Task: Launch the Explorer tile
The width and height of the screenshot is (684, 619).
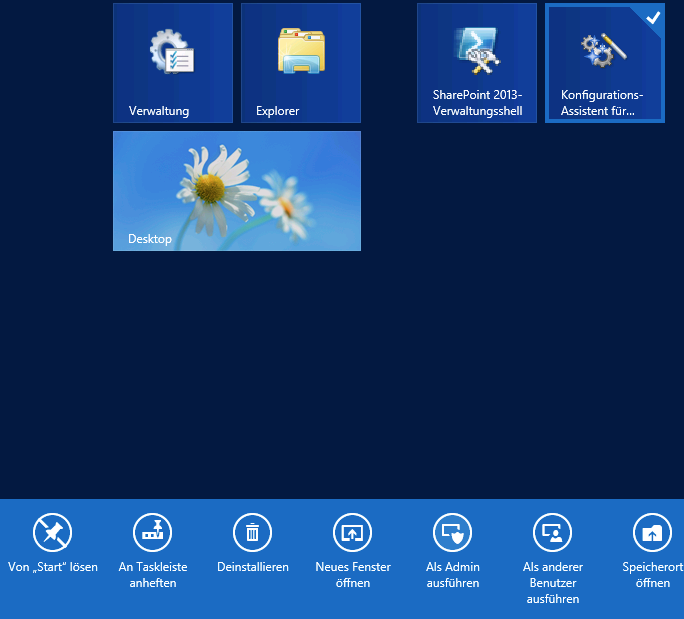Action: click(x=301, y=63)
